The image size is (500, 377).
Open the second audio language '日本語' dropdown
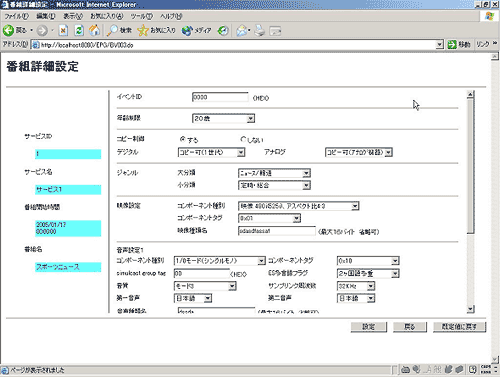pyautogui.click(x=356, y=298)
